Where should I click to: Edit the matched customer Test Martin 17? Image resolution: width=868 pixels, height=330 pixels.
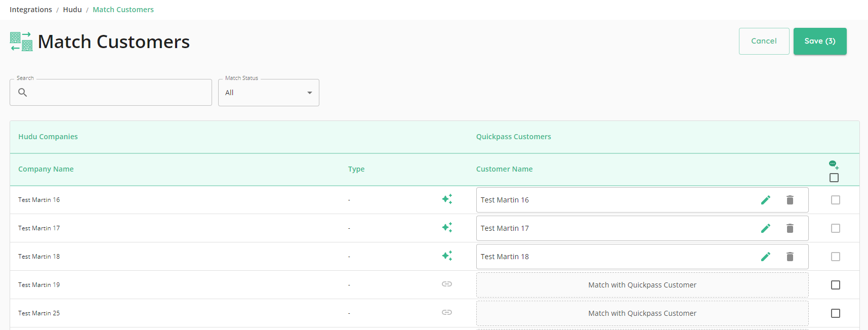(x=766, y=228)
